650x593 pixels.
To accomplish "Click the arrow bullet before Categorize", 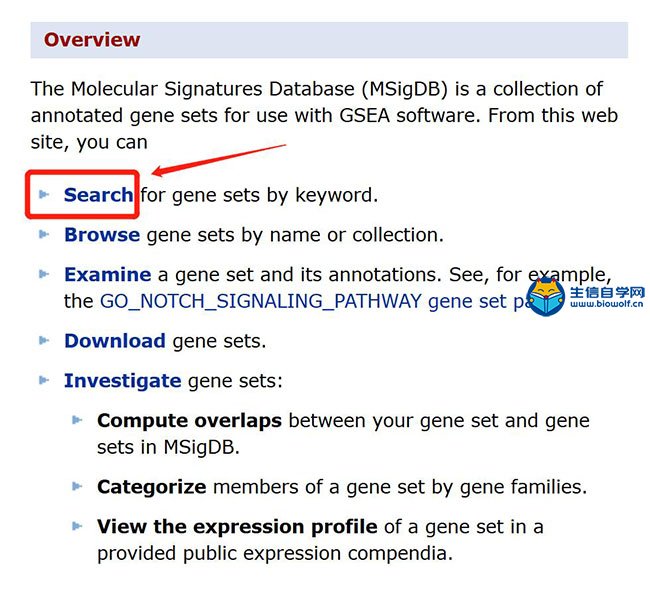I will [x=77, y=486].
